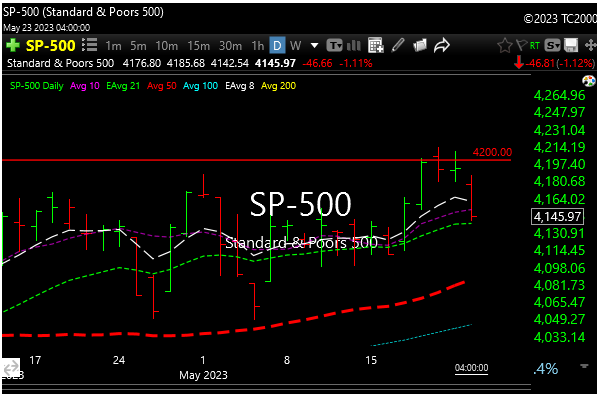Switch to the 30m time frame
This screenshot has width=597, height=394.
click(230, 46)
